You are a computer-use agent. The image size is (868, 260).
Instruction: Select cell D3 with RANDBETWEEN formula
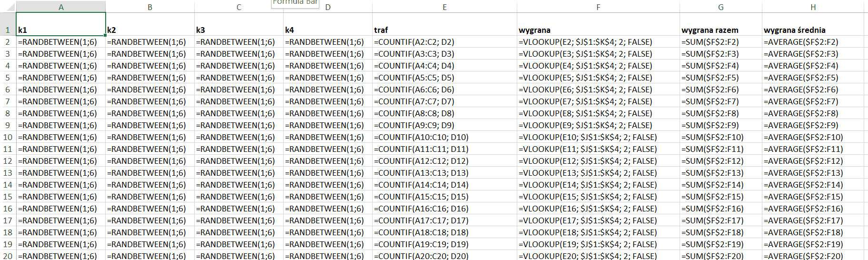point(327,54)
